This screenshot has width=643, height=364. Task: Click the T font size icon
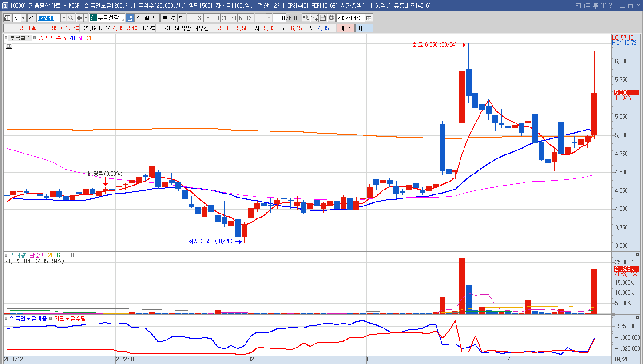click(603, 5)
